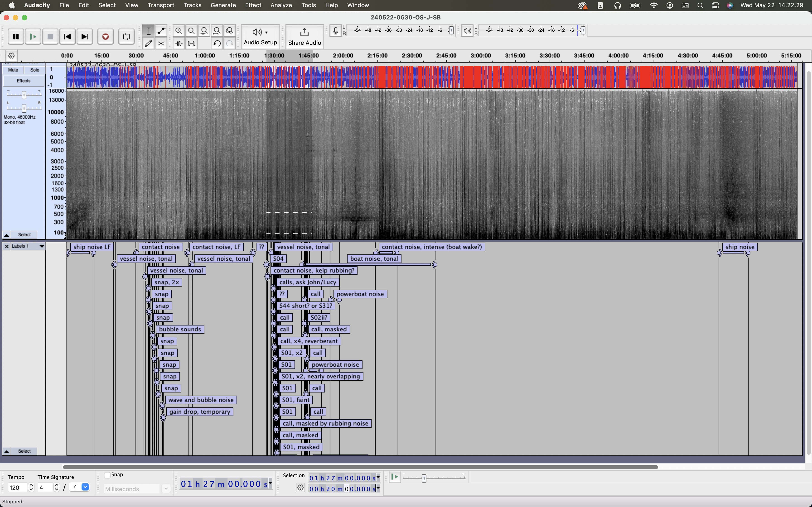Viewport: 812px width, 507px height.
Task: Toggle the Enable Looping button
Action: (126, 36)
